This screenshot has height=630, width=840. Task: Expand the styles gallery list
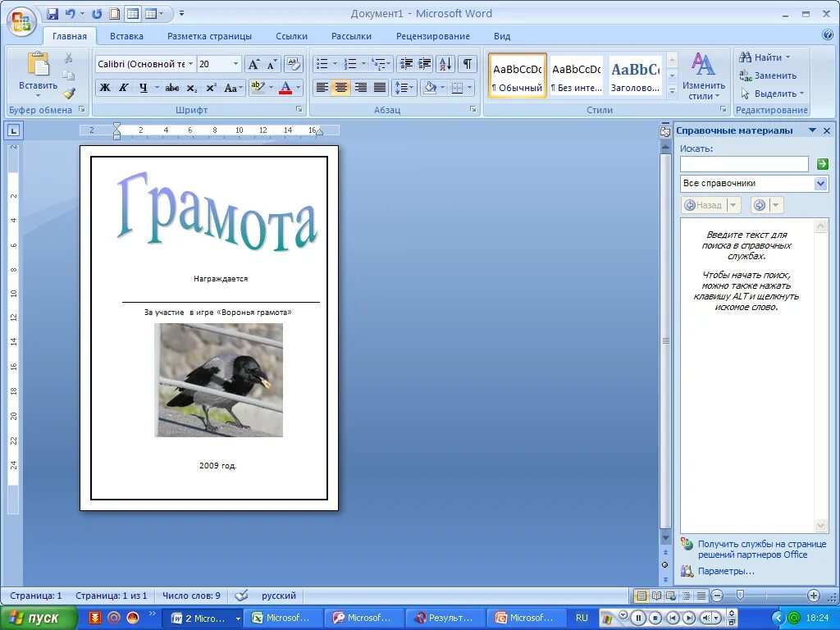point(672,92)
